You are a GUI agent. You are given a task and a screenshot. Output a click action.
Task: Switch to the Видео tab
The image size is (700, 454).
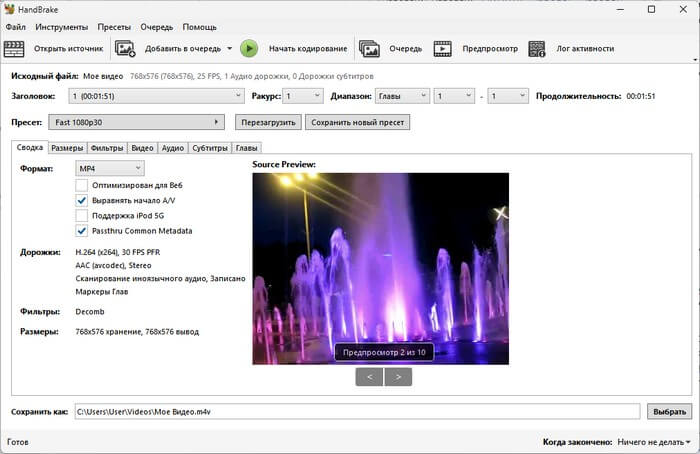[x=142, y=148]
